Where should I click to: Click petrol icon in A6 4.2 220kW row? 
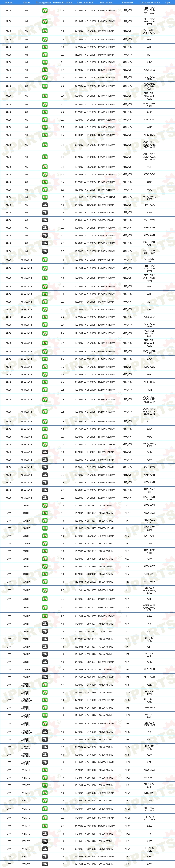[45, 198]
